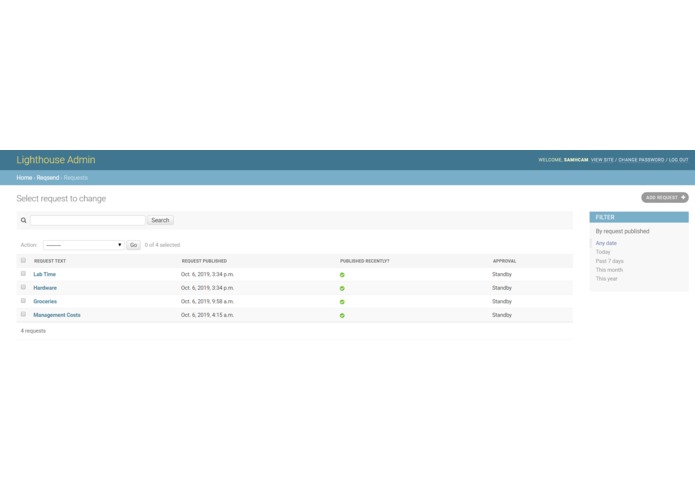
Task: Open the Hardware request
Action: click(x=45, y=288)
